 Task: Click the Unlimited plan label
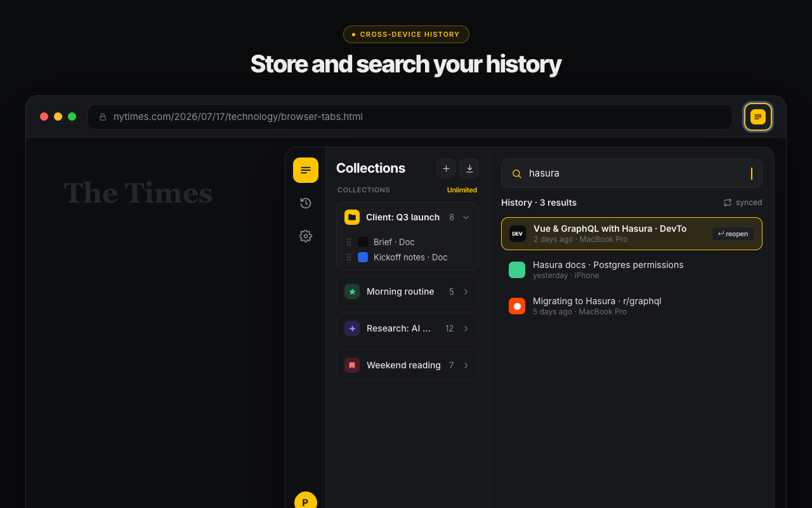point(462,190)
